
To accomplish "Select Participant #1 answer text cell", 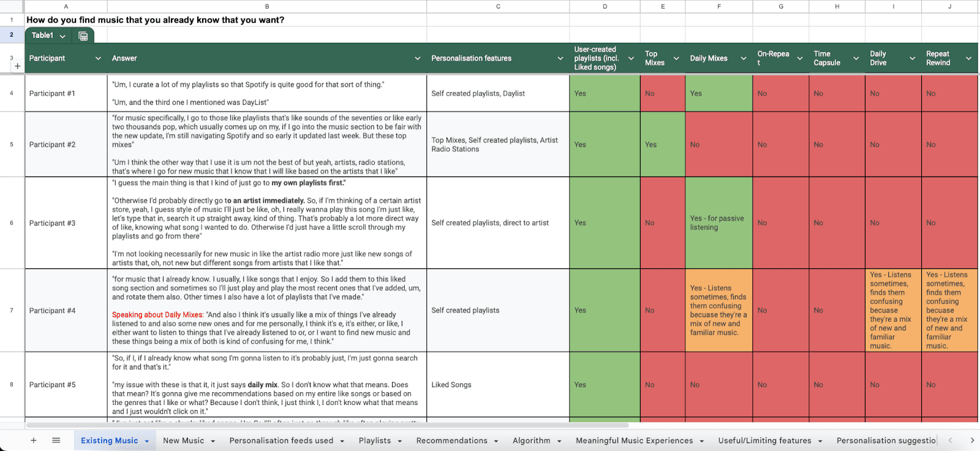I will (x=267, y=93).
